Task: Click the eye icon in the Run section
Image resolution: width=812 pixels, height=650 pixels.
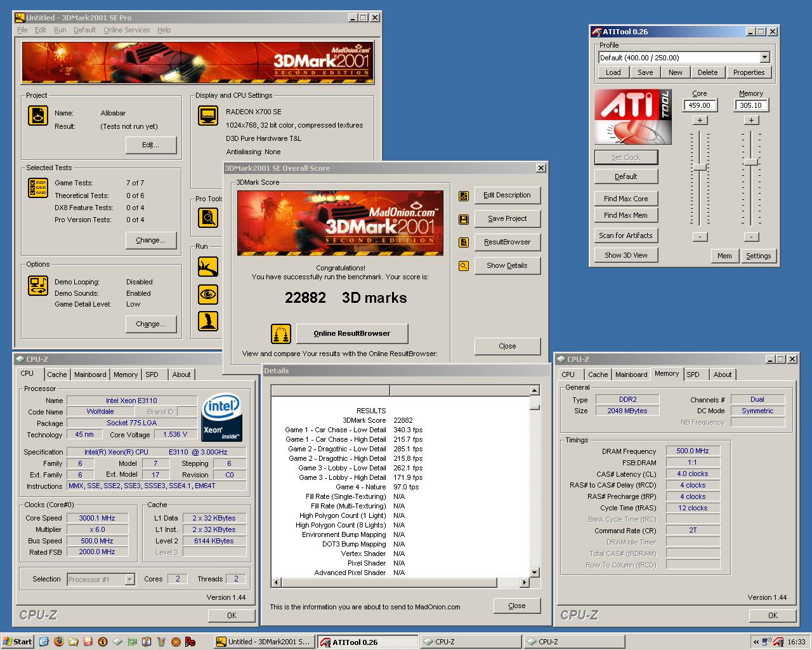Action: pyautogui.click(x=207, y=294)
